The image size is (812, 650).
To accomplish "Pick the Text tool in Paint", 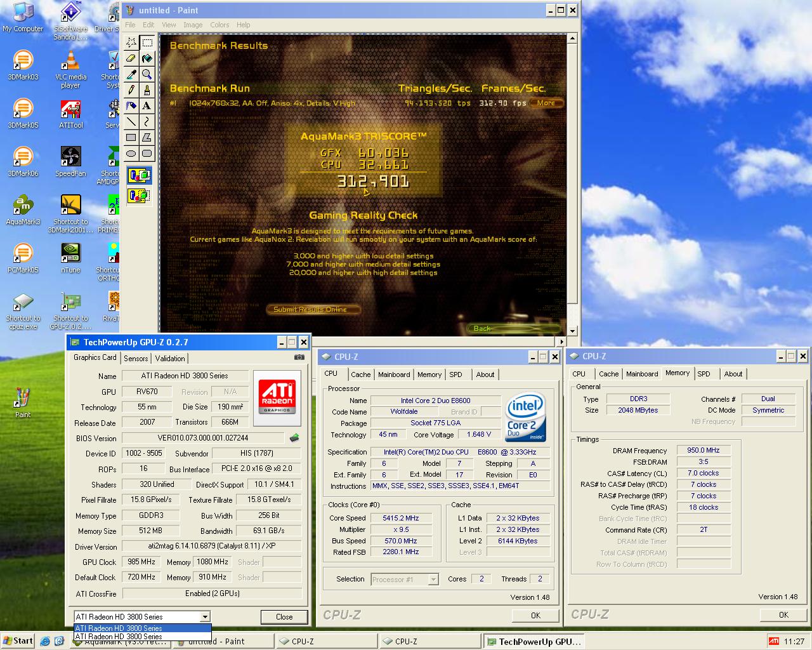I will click(x=147, y=106).
